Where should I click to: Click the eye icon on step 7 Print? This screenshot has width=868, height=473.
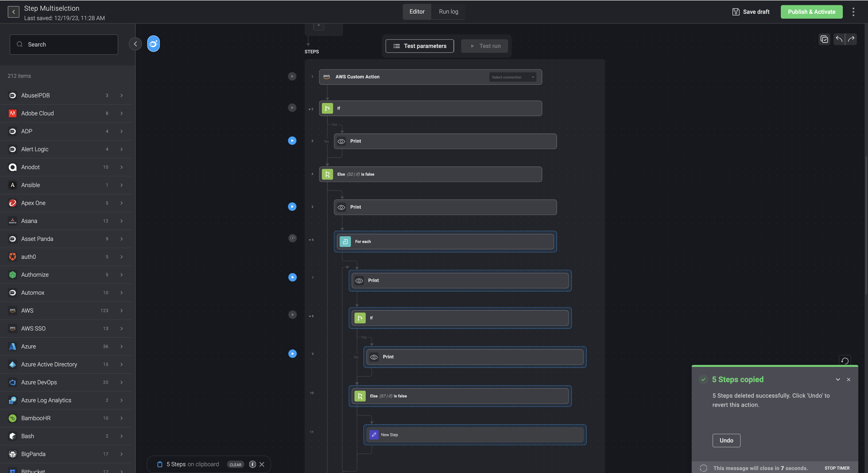[x=359, y=281]
